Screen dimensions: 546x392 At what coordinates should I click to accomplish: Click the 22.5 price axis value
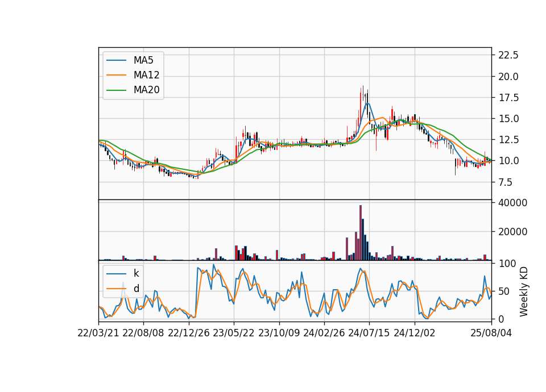[x=508, y=55]
